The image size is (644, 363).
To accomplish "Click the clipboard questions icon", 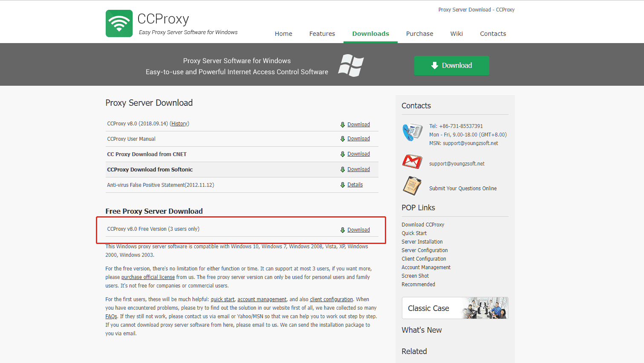I will tap(412, 186).
